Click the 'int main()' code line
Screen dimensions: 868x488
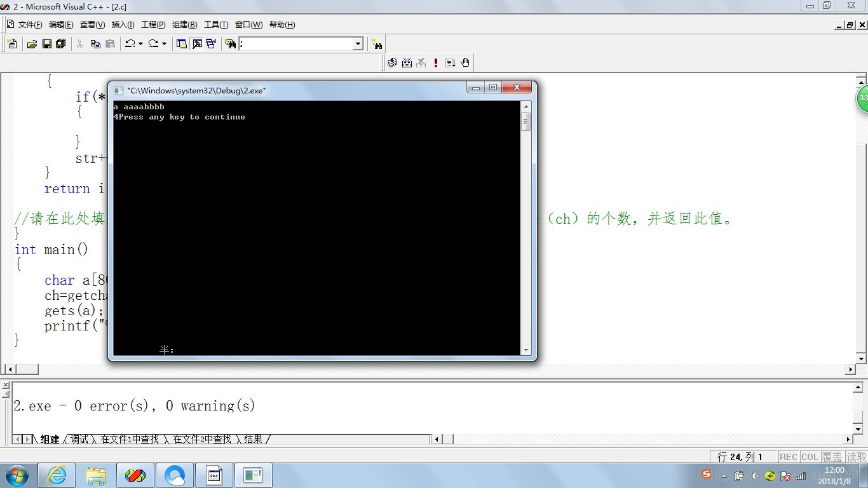[x=51, y=250]
